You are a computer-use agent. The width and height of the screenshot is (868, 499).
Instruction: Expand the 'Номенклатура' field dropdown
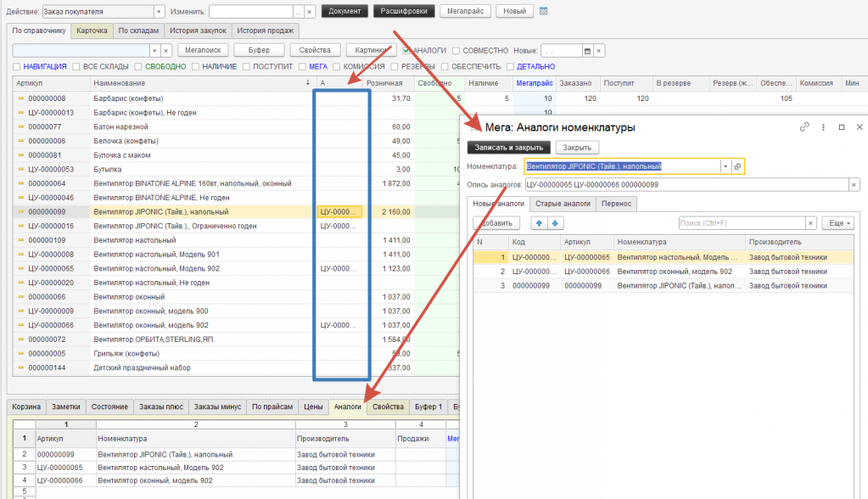[725, 166]
